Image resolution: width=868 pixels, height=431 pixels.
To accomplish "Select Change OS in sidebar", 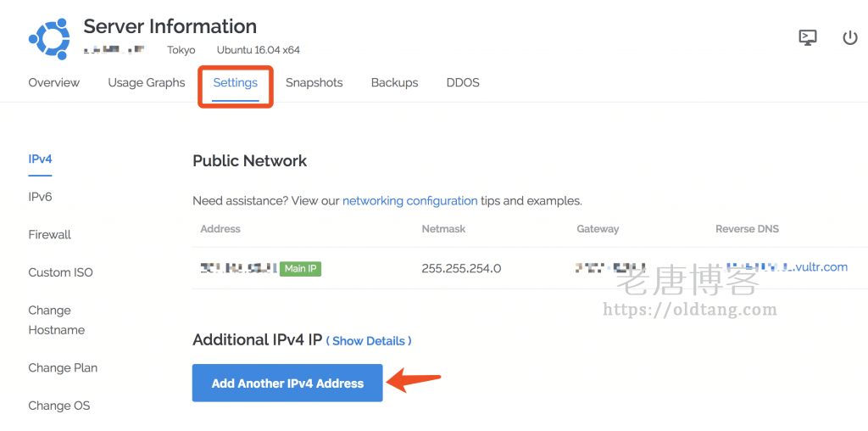I will (58, 406).
